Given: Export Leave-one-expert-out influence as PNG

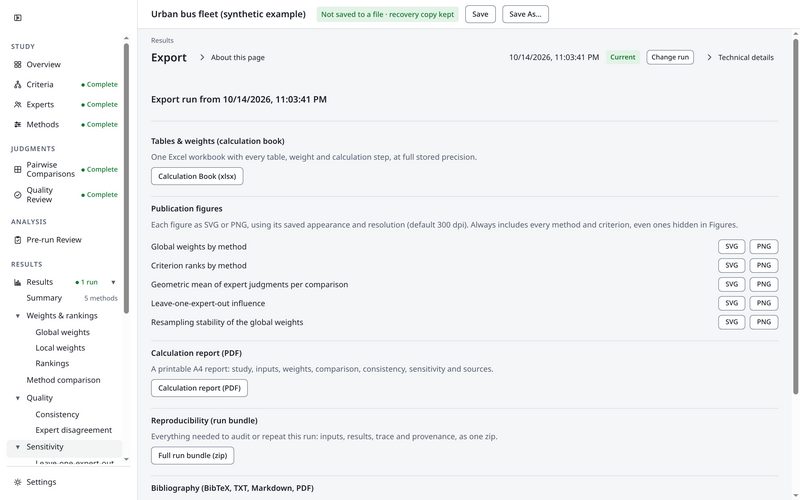Looking at the screenshot, I should [764, 303].
